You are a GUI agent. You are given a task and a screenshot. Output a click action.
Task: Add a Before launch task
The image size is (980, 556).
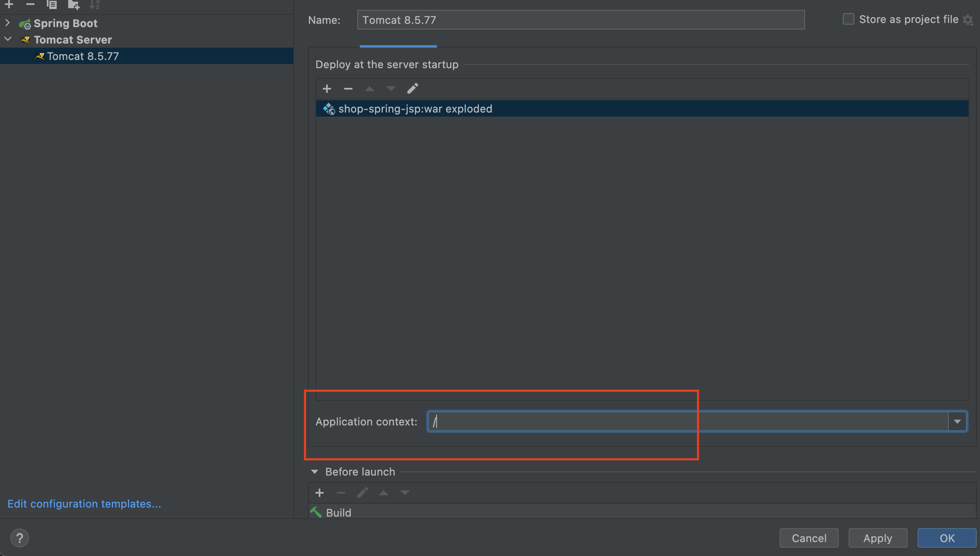[320, 493]
